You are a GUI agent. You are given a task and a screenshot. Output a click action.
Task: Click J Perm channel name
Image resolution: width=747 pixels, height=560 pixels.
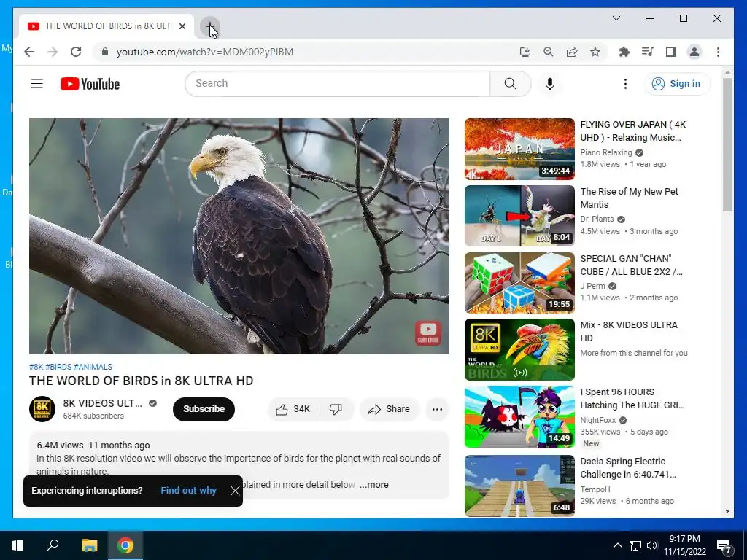[592, 286]
